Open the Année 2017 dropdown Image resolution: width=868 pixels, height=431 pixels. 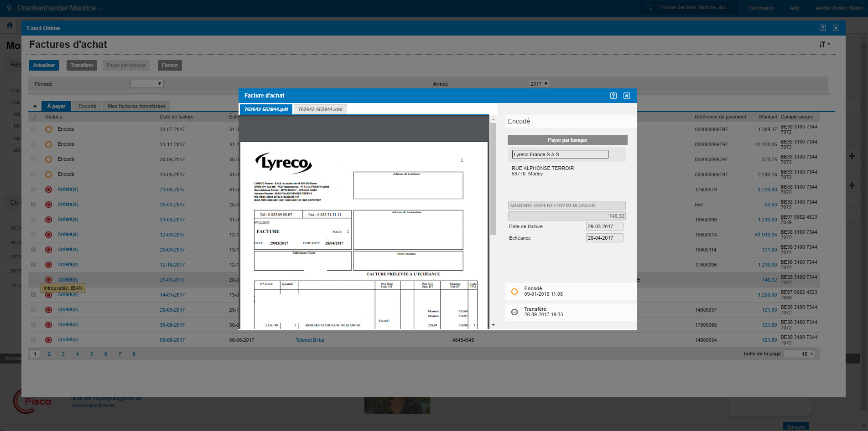(x=539, y=84)
